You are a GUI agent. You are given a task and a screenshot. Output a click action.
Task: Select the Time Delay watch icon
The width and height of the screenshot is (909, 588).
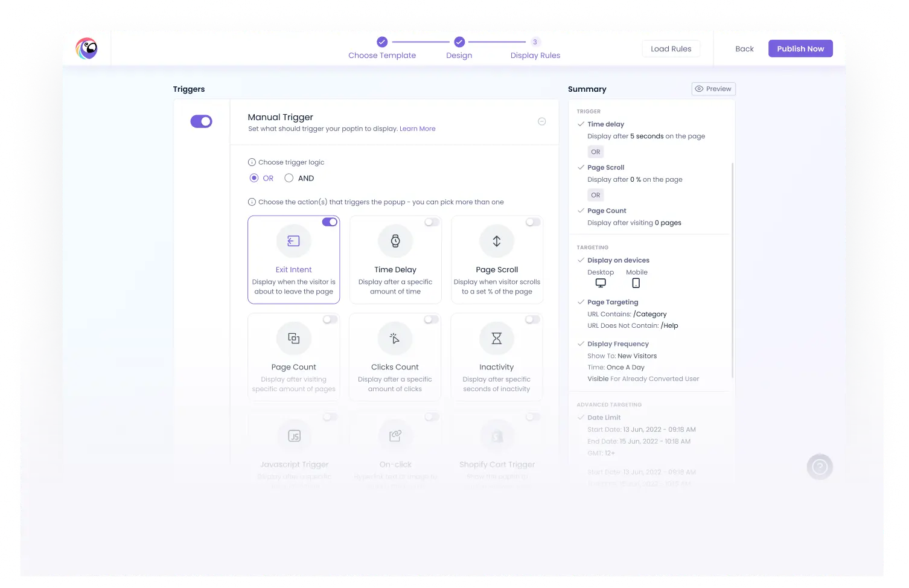coord(395,241)
